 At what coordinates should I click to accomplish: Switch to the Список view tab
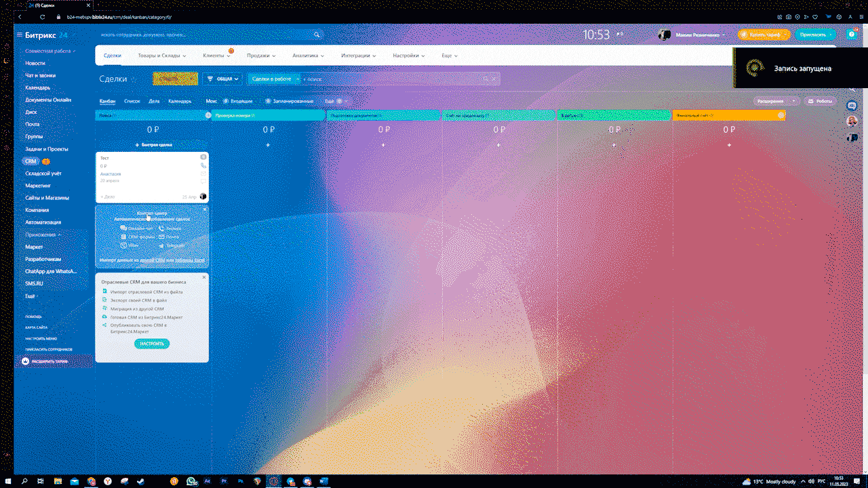(x=132, y=101)
